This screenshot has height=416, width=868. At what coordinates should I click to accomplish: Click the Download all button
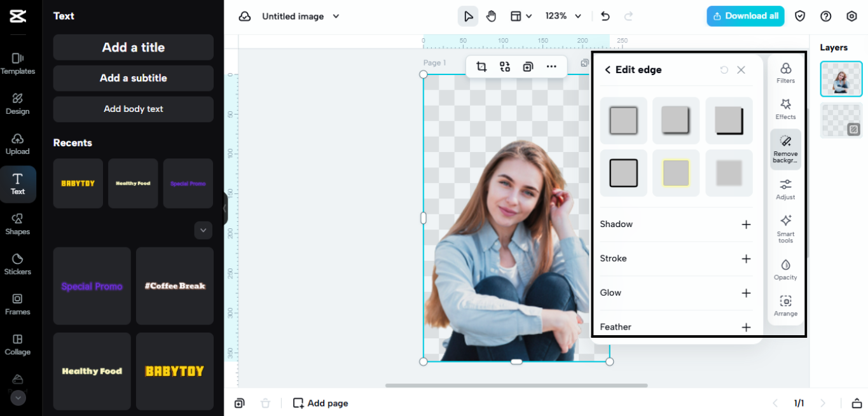745,16
